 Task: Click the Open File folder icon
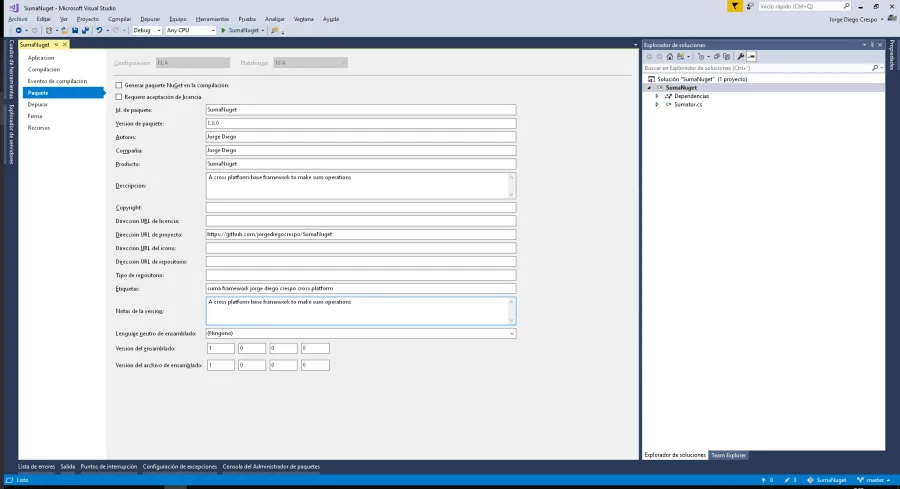65,30
